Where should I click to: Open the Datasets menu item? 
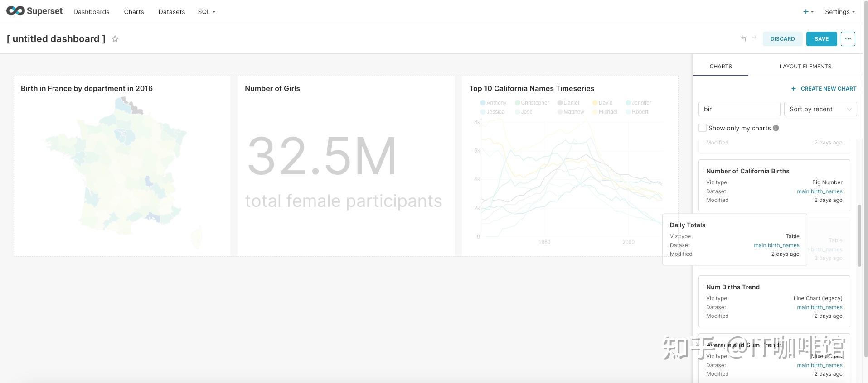click(171, 12)
